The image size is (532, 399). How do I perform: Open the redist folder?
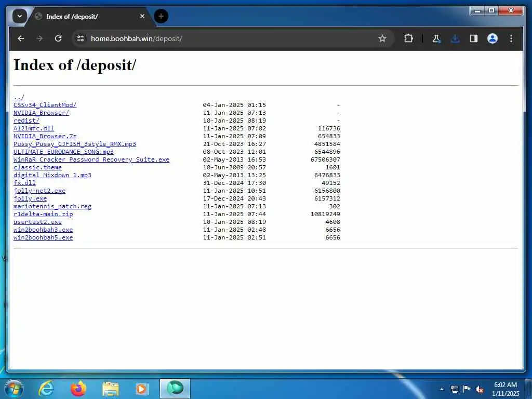coord(26,121)
